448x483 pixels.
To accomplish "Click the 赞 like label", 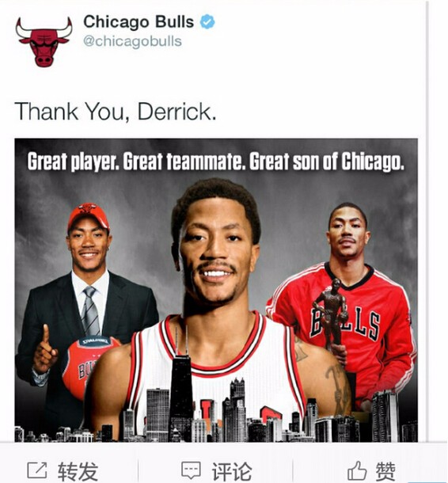I will coord(385,471).
